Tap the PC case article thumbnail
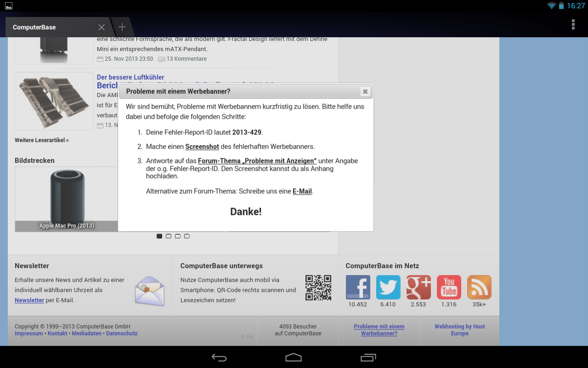The height and width of the screenshot is (368, 588). tap(54, 50)
